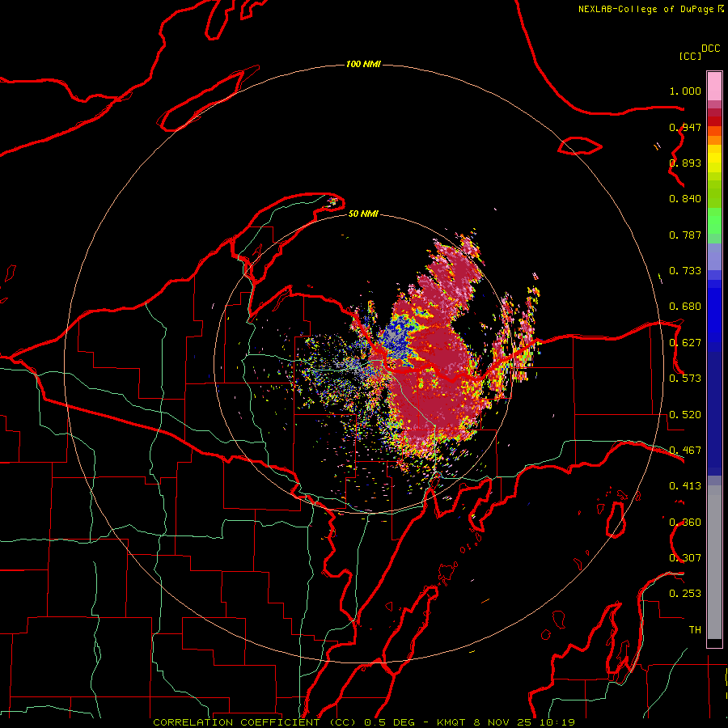Screen dimensions: 728x728
Task: Select the 0.573 legend value
Action: (x=685, y=379)
